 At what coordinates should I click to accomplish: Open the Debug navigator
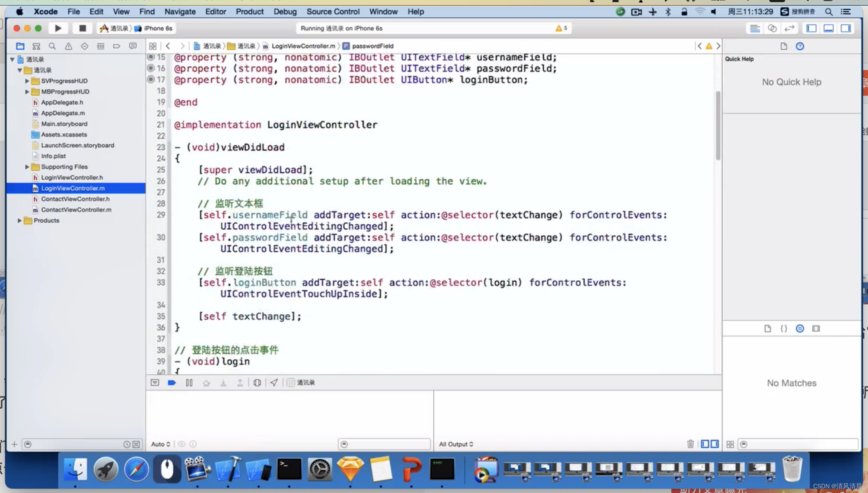100,46
